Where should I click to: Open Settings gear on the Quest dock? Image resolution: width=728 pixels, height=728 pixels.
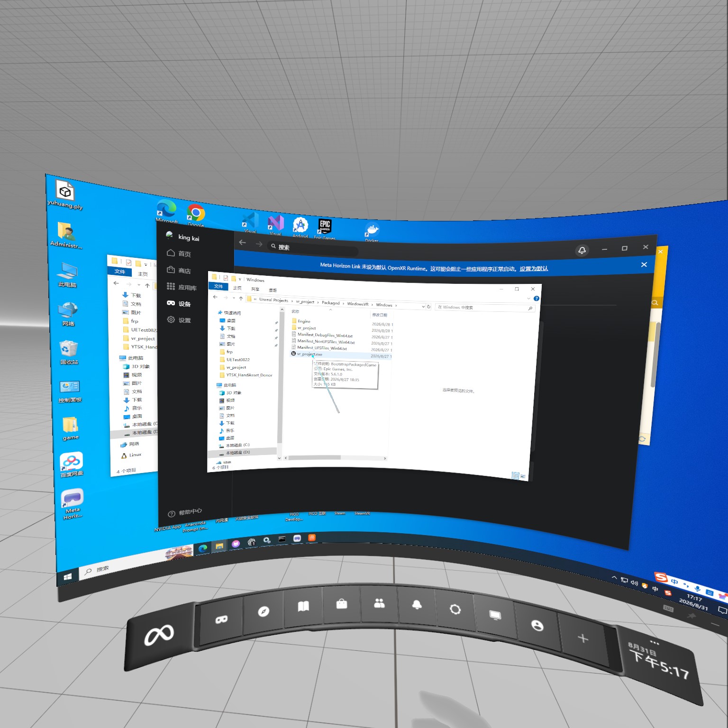coord(455,609)
